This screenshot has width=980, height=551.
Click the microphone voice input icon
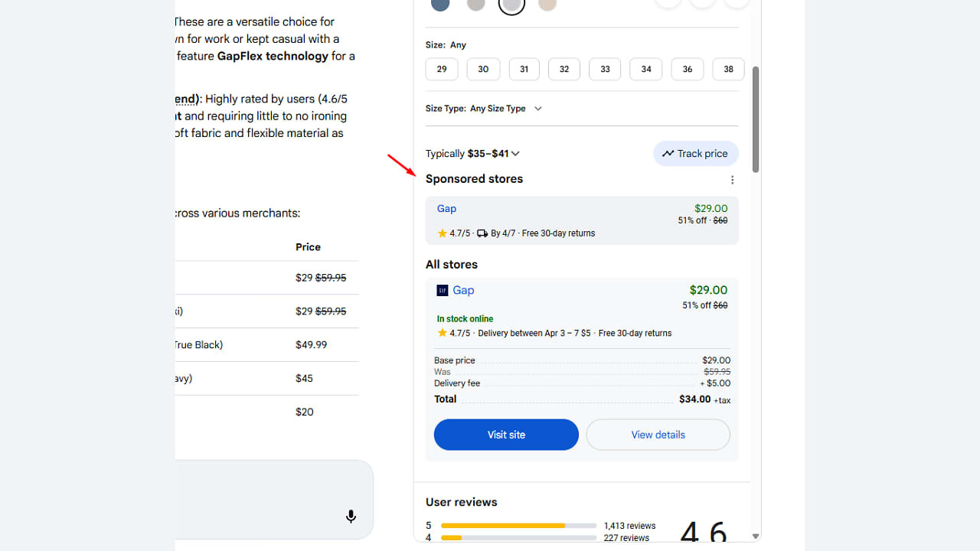pyautogui.click(x=351, y=517)
